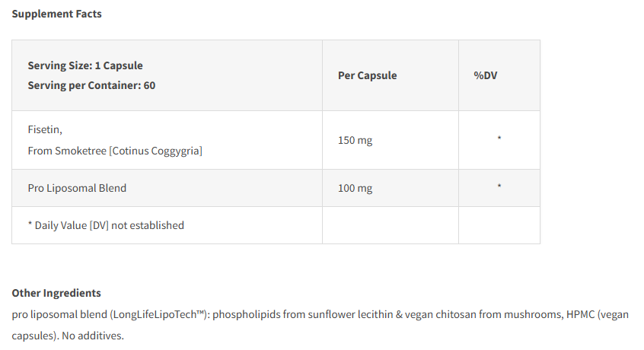Image resolution: width=644 pixels, height=350 pixels.
Task: Click the Daily Value not established footnote
Action: click(x=107, y=225)
